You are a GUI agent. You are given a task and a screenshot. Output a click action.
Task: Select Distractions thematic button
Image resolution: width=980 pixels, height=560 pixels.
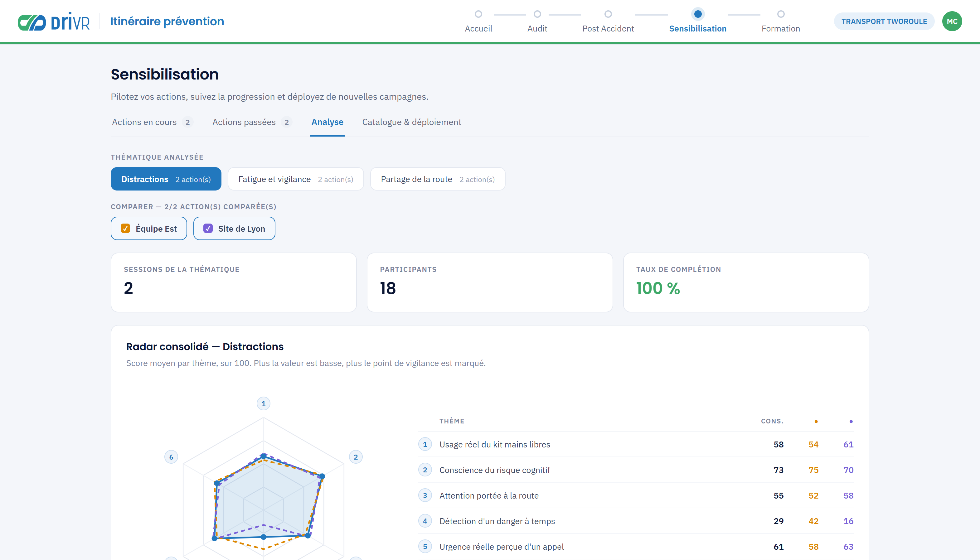(x=166, y=179)
